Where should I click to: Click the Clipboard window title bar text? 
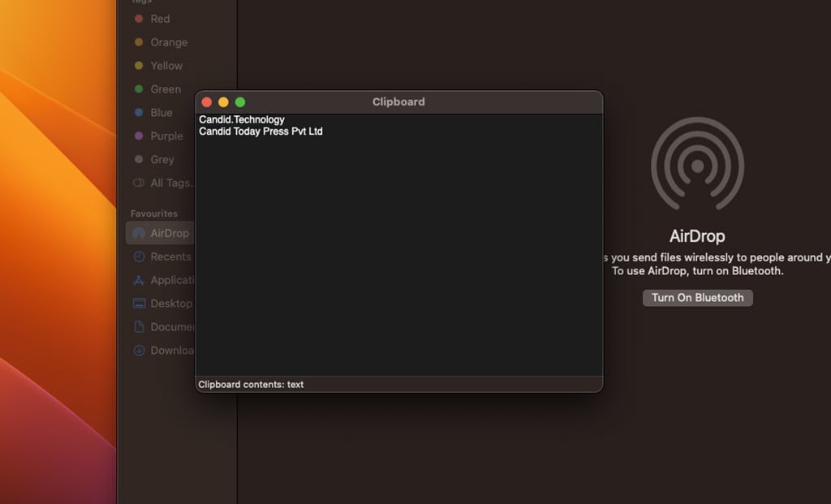(398, 101)
